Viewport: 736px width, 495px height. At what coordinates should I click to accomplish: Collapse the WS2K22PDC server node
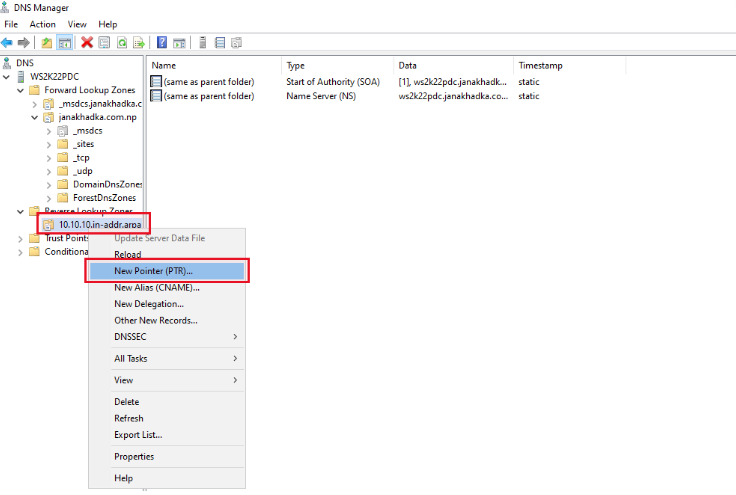coord(8,77)
